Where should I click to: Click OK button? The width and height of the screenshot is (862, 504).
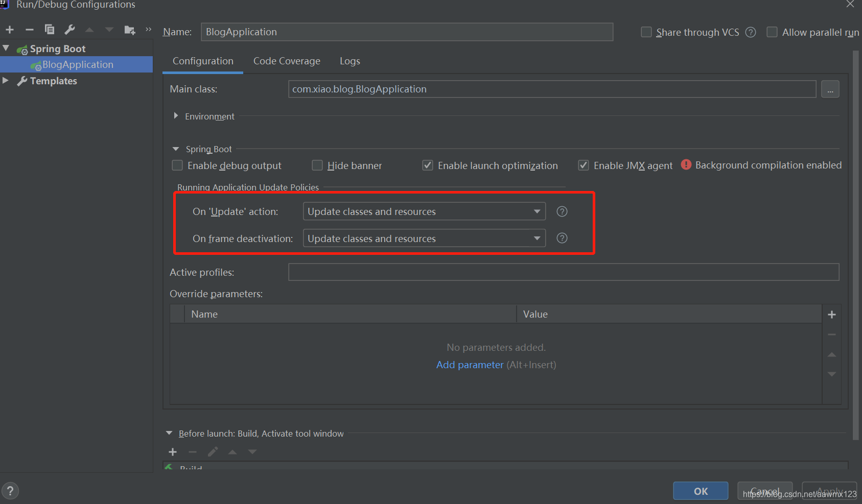tap(701, 491)
